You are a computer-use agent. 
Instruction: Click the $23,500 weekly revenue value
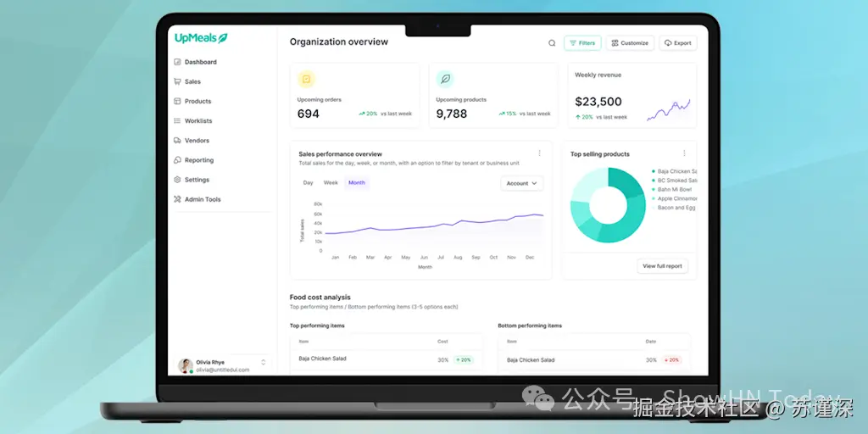click(598, 102)
